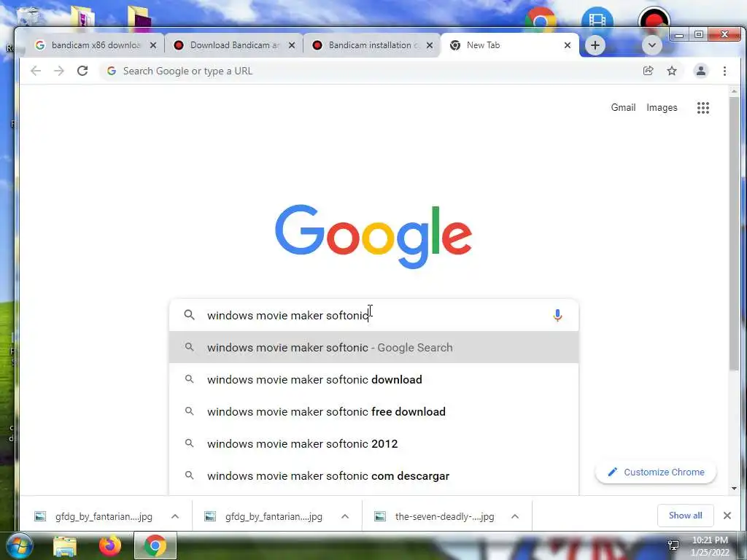Click the Chrome desktop shortcut icon

541,18
